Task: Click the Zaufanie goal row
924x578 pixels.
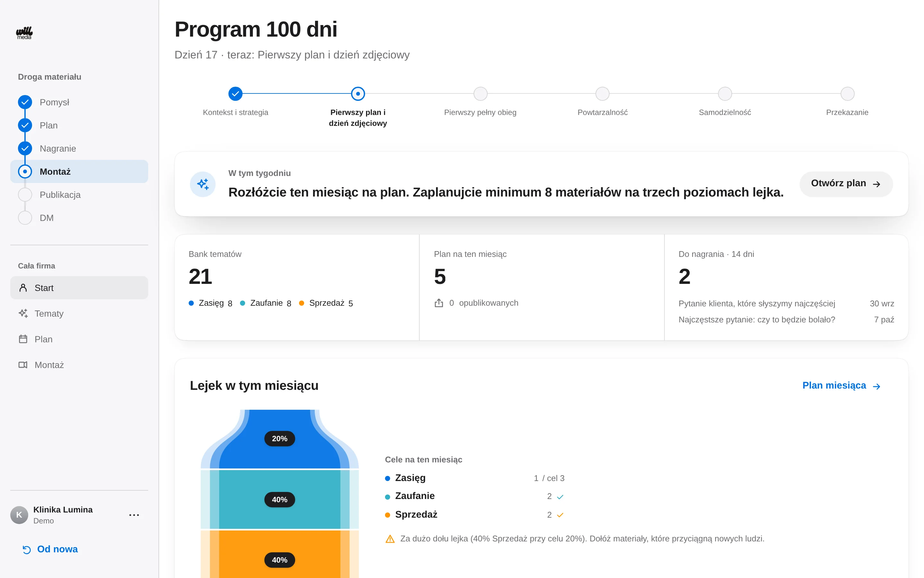Action: click(475, 496)
